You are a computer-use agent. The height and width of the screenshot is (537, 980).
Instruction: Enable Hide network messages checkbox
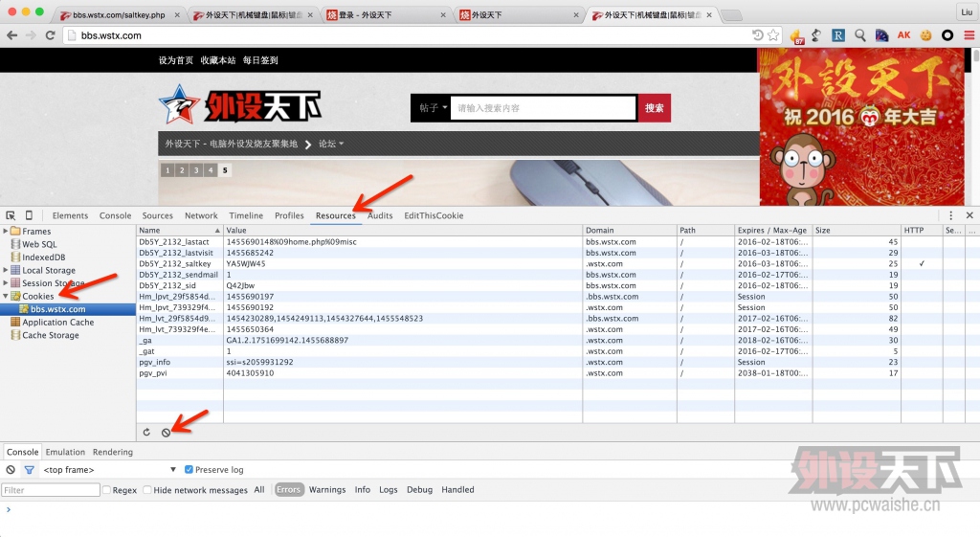click(x=146, y=489)
